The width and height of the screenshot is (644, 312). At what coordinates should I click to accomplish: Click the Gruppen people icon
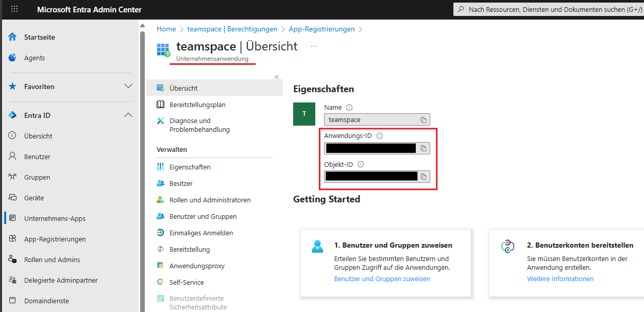[x=12, y=177]
